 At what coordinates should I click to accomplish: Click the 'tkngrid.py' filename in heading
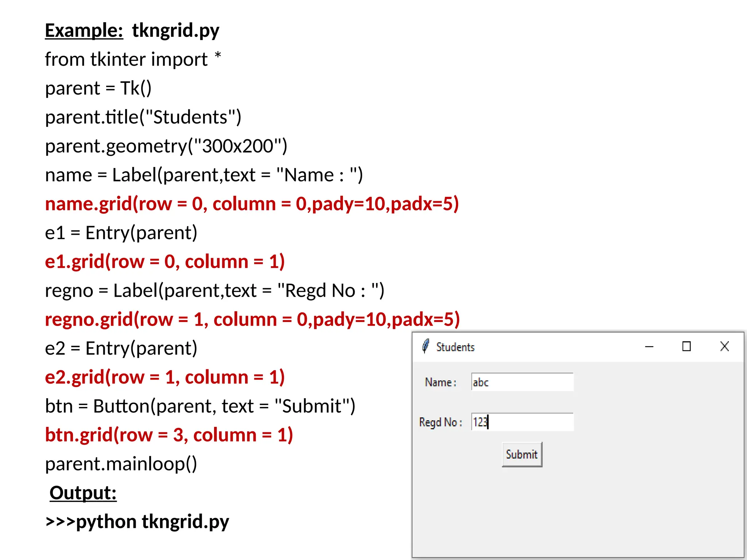[x=175, y=30]
